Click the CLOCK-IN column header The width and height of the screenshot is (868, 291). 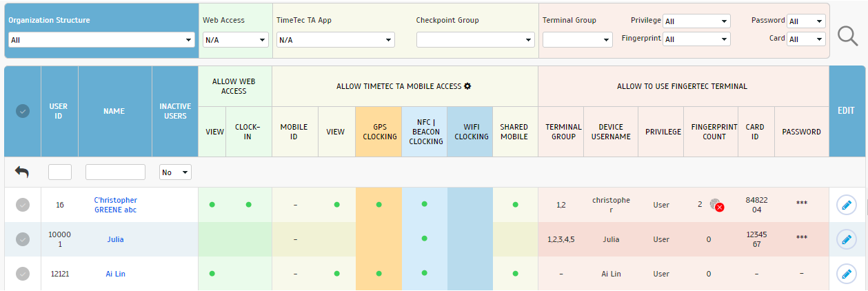pos(248,132)
